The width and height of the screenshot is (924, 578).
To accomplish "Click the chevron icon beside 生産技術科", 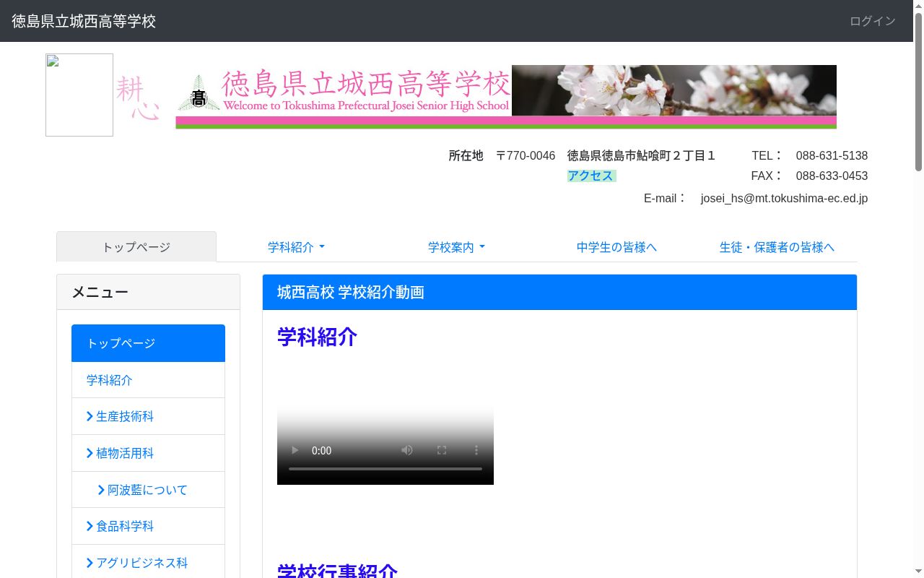I will point(90,416).
